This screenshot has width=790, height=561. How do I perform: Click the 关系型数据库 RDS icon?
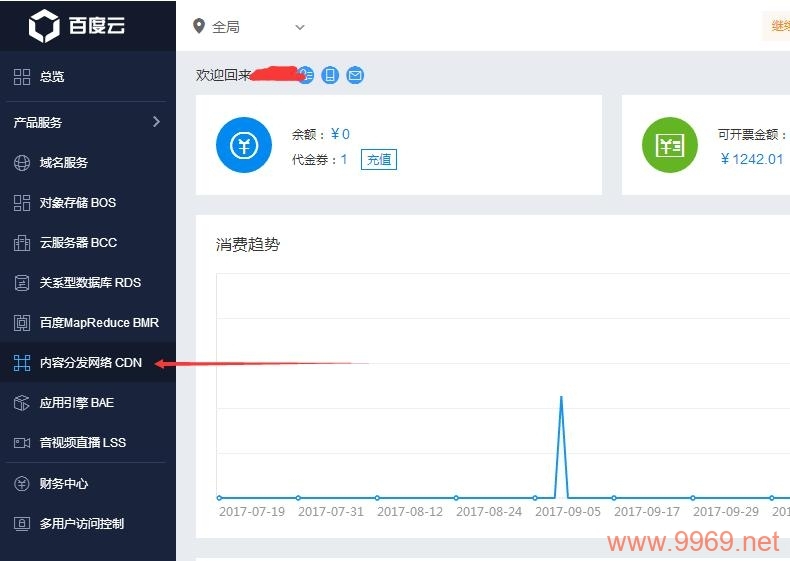pyautogui.click(x=22, y=283)
